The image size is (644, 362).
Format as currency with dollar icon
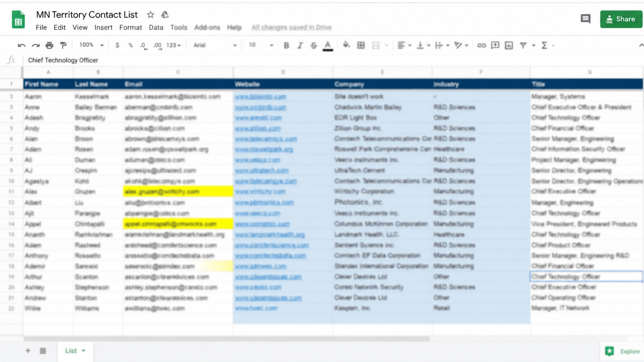117,45
